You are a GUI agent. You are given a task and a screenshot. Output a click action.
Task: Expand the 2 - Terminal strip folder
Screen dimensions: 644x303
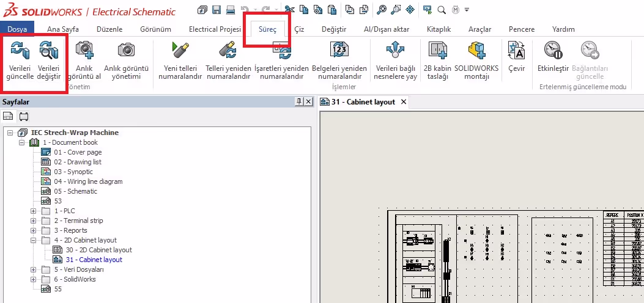(x=33, y=221)
